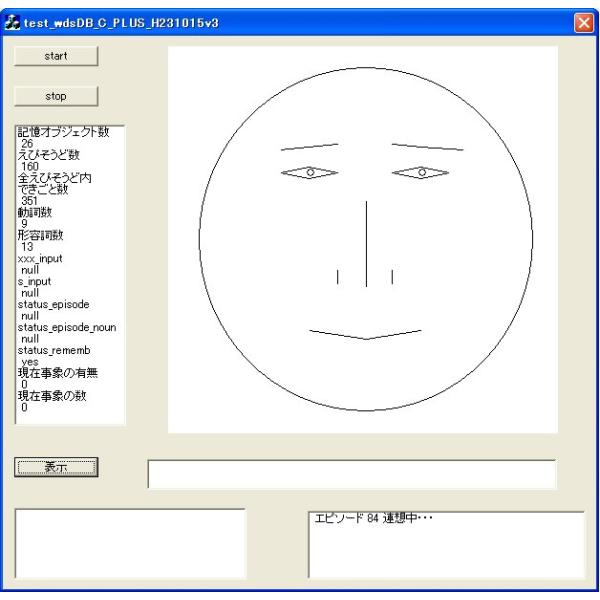Click the face's left eye
Image resolution: width=600 pixels, height=600 pixels.
point(310,172)
